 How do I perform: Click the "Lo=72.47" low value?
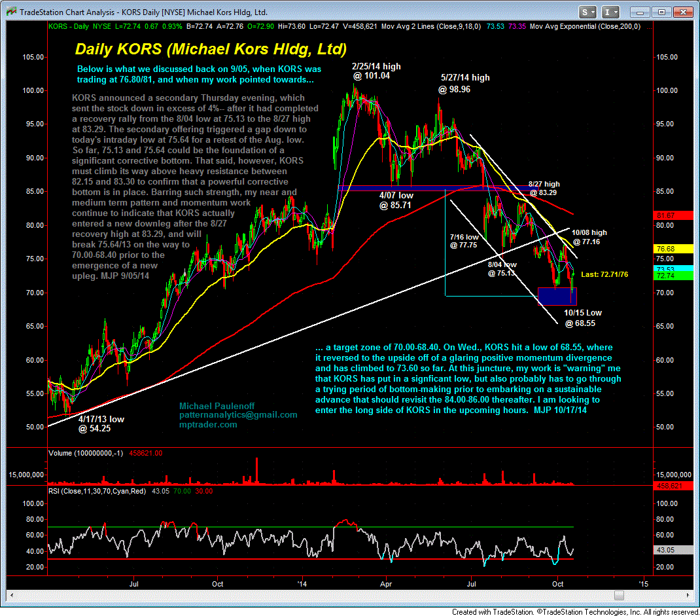[x=324, y=26]
